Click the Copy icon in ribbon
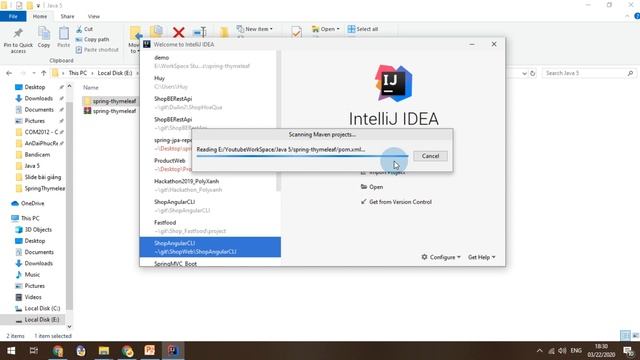 pos(44,37)
